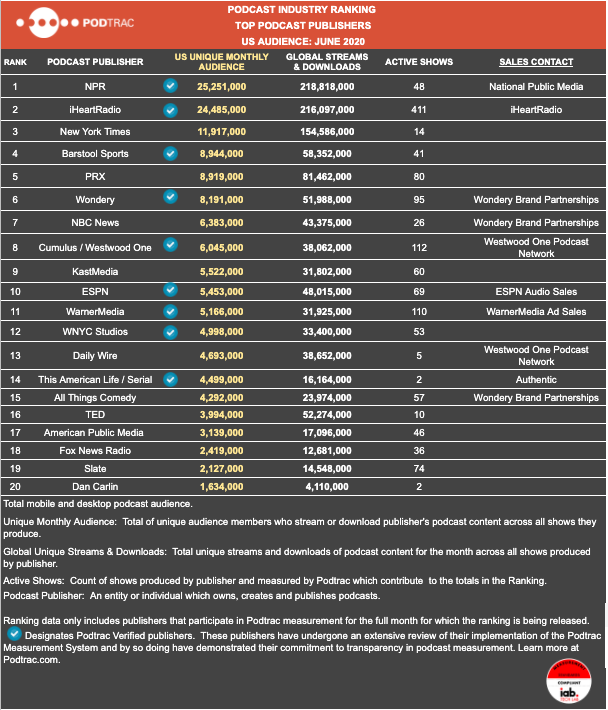Click This American Life / Serial verified badge
Screen dimensions: 608x710
point(170,379)
